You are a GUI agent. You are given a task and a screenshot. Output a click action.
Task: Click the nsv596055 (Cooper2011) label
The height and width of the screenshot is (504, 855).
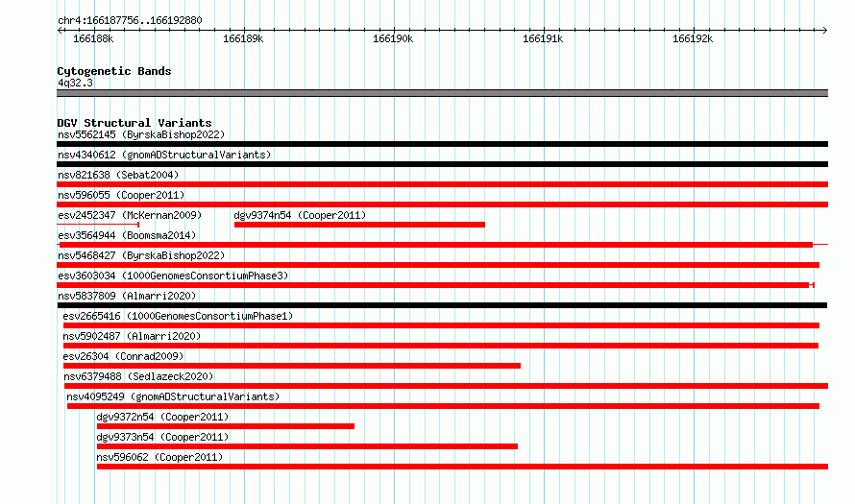121,195
